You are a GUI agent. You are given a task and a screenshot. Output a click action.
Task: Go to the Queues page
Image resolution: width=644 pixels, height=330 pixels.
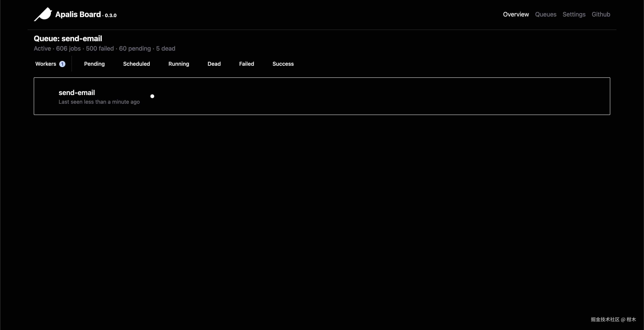pyautogui.click(x=545, y=15)
